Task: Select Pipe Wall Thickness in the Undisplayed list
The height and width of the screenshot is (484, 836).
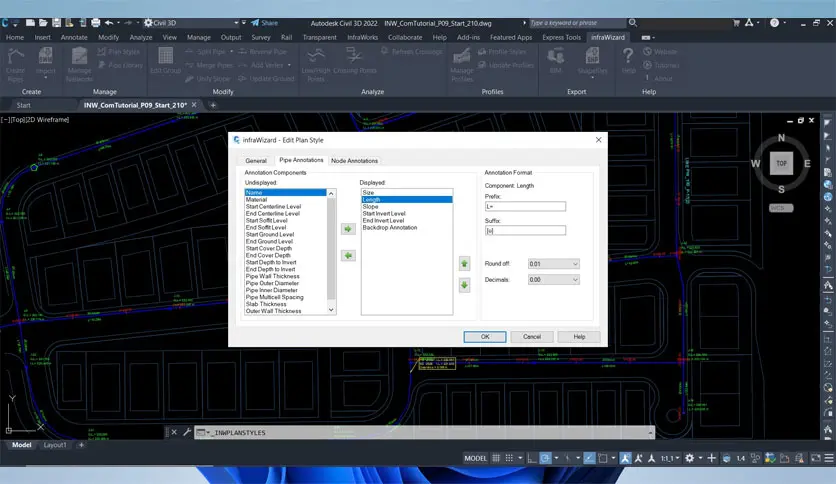Action: click(285, 276)
